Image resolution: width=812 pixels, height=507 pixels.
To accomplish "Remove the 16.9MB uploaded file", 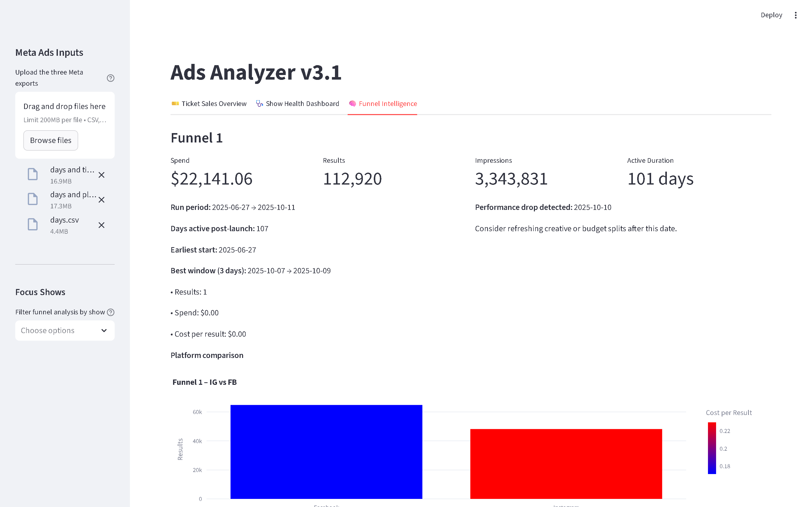I will (x=102, y=175).
